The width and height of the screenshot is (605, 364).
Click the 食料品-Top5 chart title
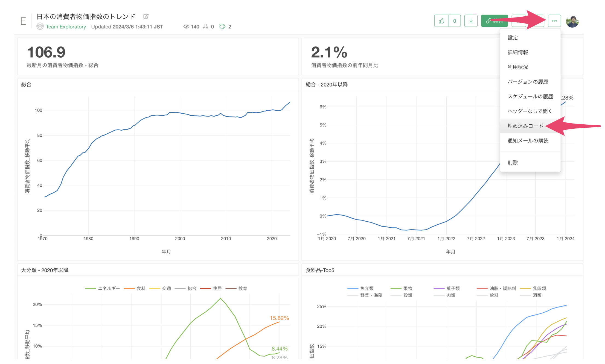point(320,270)
